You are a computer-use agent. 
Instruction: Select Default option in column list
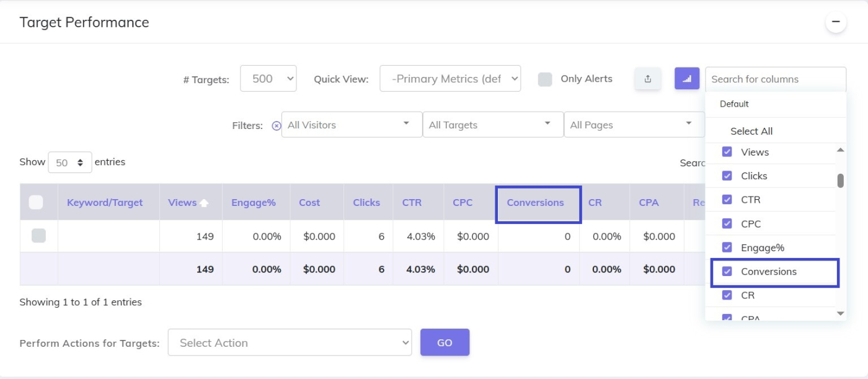click(734, 104)
